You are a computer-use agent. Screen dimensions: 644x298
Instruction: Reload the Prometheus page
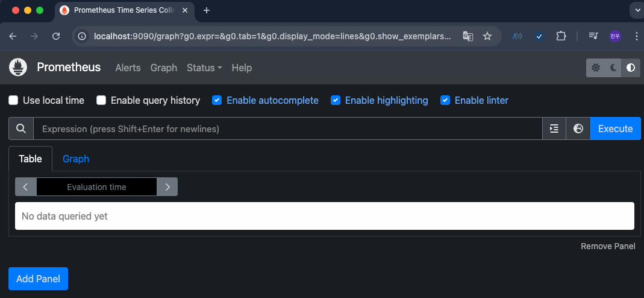[56, 36]
